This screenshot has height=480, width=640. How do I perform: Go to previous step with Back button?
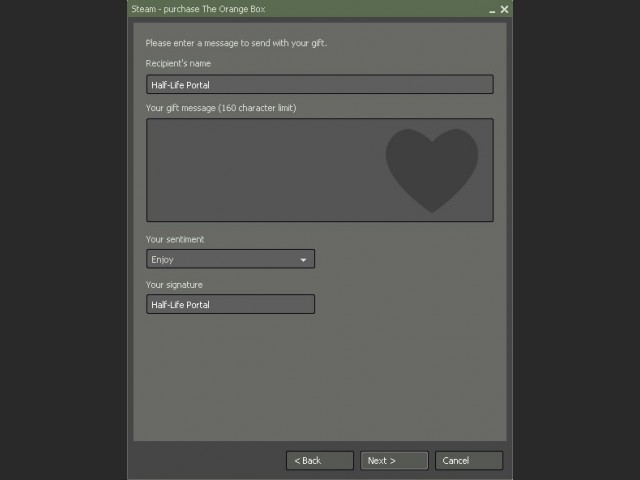coord(320,460)
